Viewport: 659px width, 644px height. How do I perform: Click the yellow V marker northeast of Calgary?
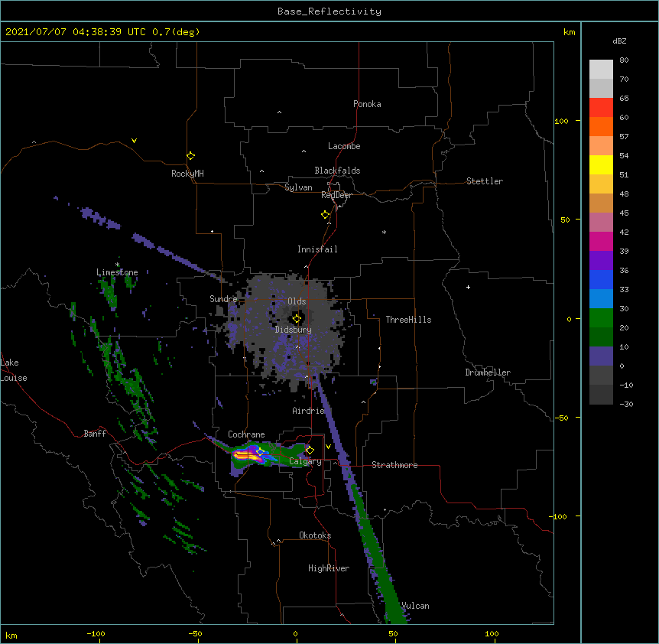pyautogui.click(x=328, y=447)
